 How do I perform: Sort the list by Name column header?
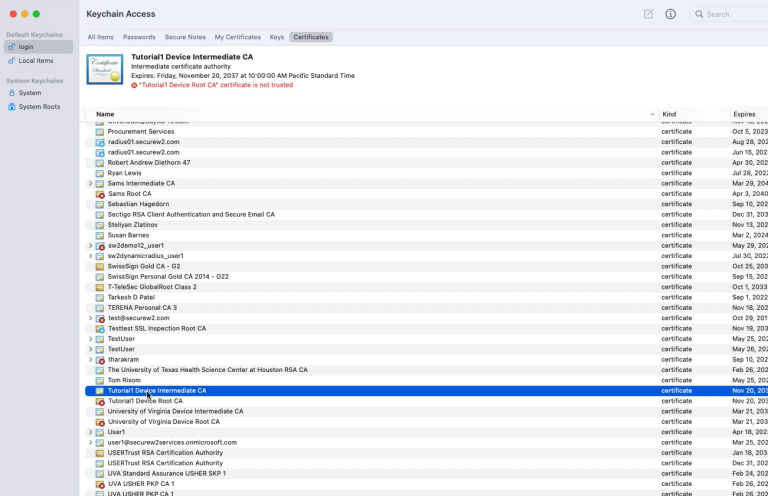[x=105, y=114]
